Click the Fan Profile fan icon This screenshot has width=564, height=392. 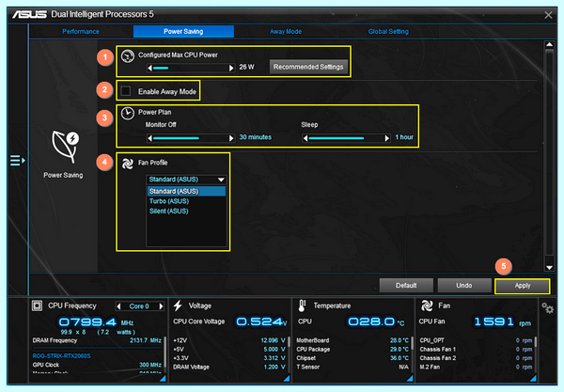point(127,164)
